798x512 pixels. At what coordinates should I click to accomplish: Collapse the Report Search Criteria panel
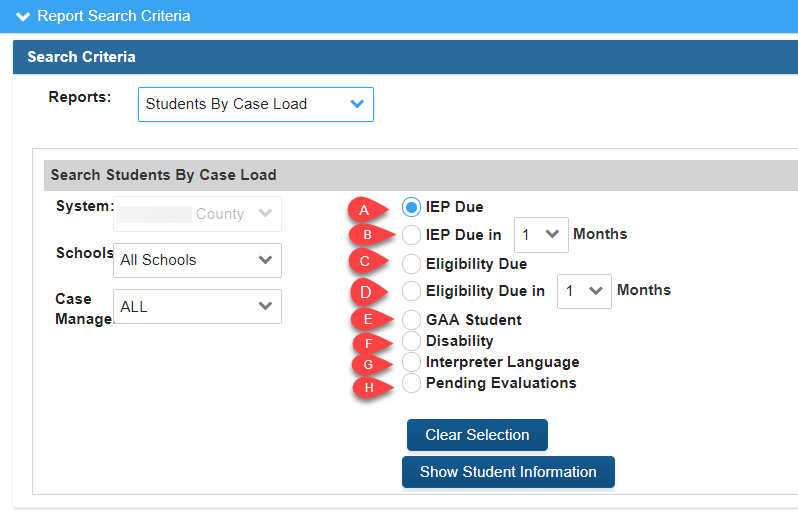click(23, 16)
